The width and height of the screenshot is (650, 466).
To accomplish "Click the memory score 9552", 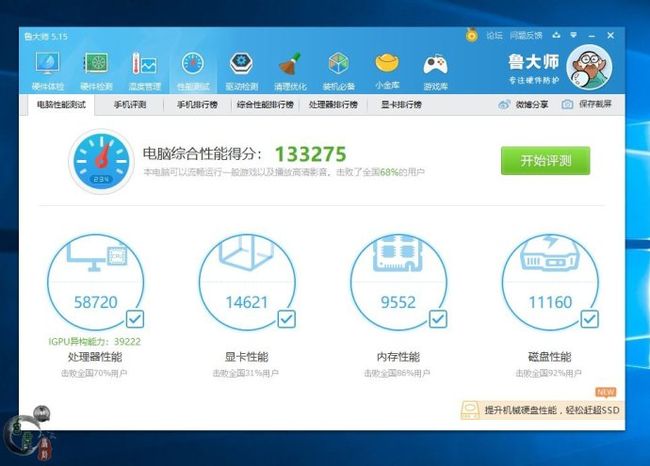I will coord(398,302).
